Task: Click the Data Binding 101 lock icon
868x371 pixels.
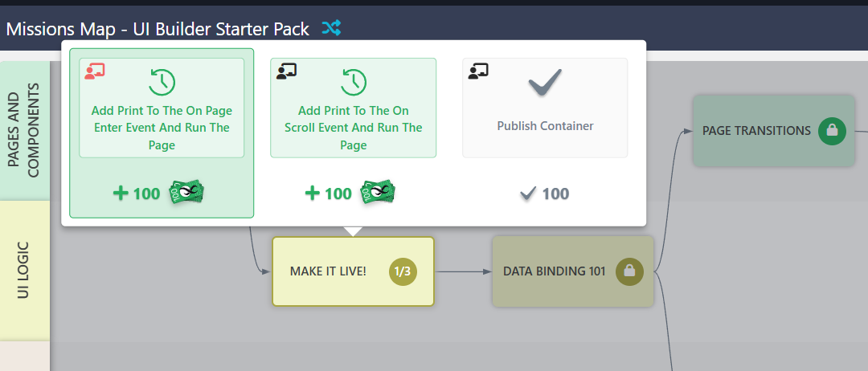Action: 629,271
